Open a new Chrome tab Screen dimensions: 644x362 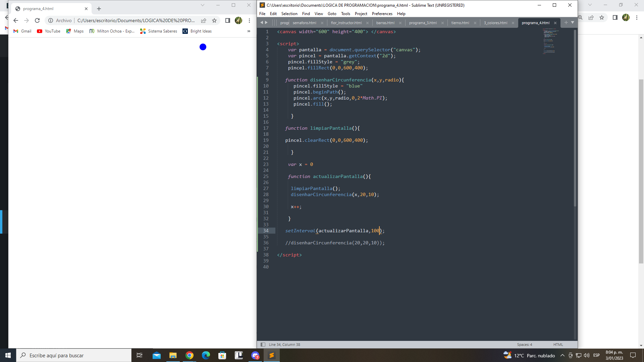click(x=99, y=9)
